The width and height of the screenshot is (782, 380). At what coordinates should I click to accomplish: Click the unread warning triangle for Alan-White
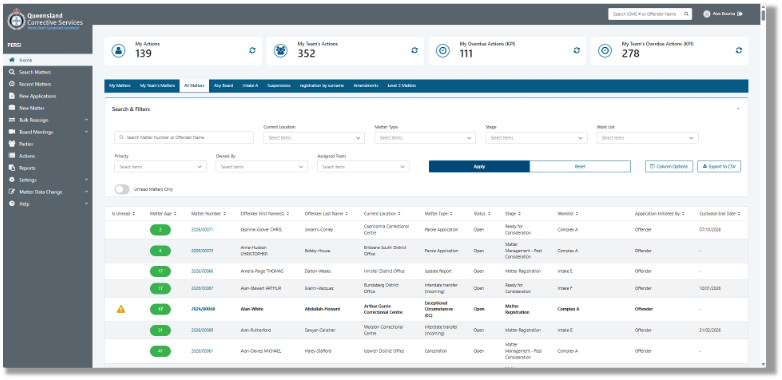click(121, 309)
